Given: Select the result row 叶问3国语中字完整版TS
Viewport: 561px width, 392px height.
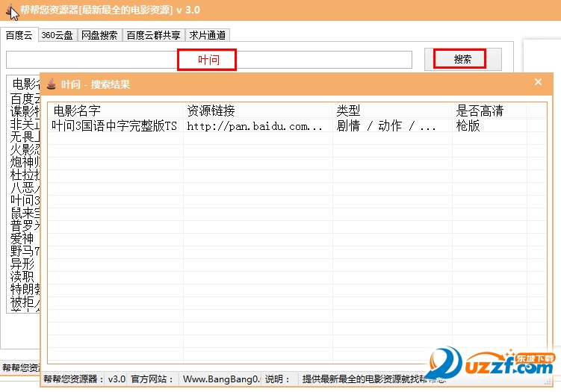Looking at the screenshot, I should (x=297, y=125).
